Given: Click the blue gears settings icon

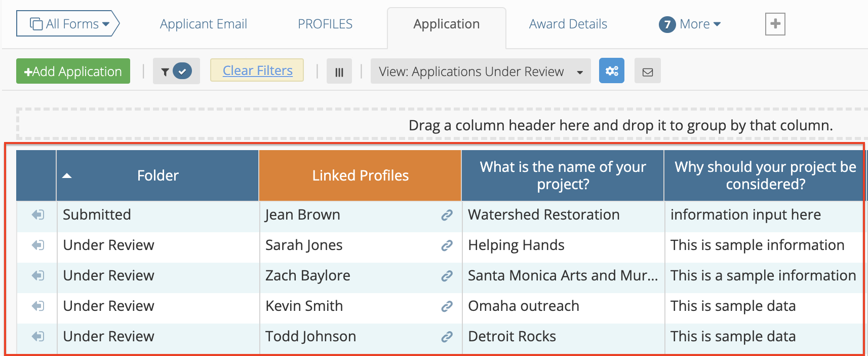Looking at the screenshot, I should coord(611,71).
